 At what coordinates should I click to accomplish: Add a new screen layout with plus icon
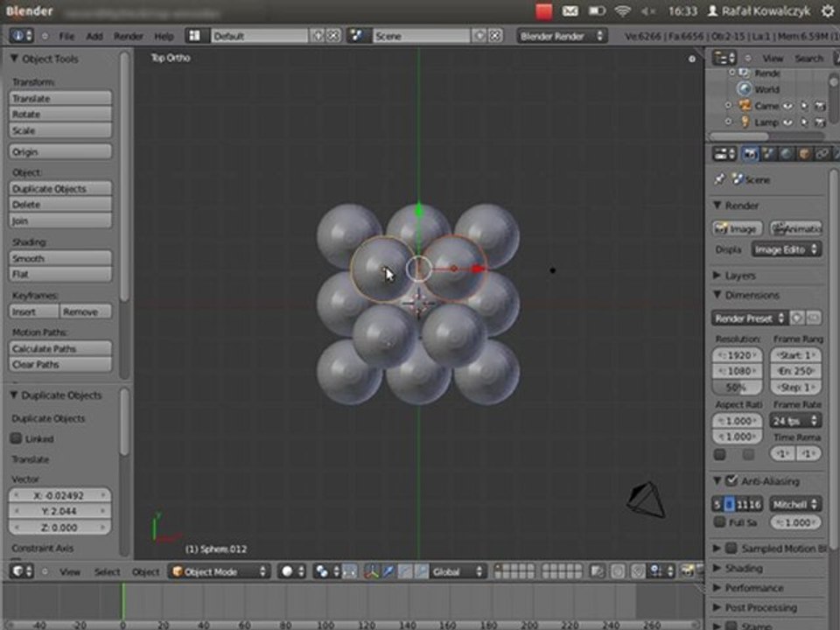(x=318, y=36)
